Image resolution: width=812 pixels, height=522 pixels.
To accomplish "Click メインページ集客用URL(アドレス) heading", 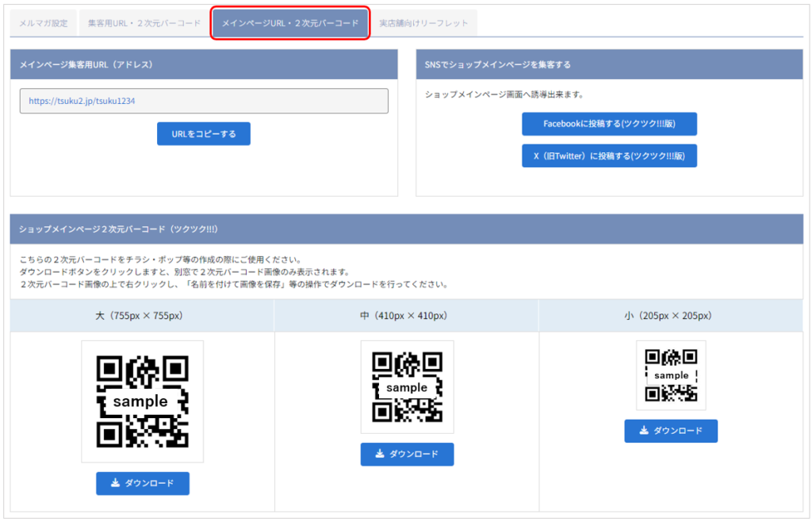I will click(86, 65).
